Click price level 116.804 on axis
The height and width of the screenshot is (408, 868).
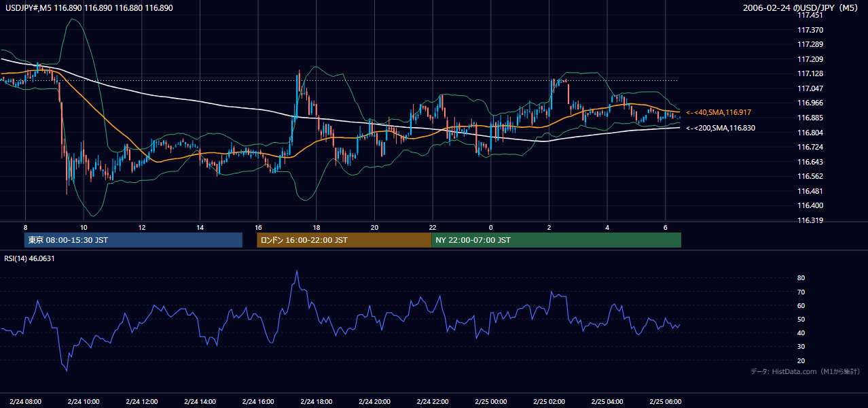click(x=810, y=133)
